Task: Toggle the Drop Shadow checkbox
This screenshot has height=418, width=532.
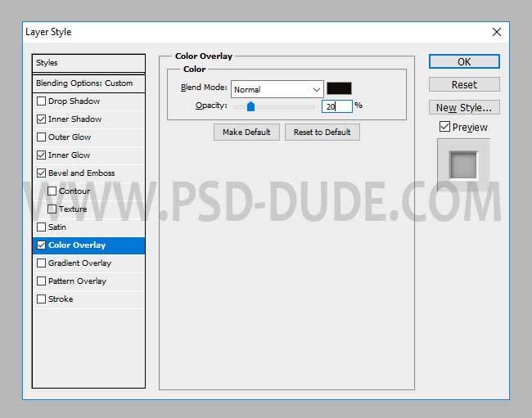Action: click(42, 101)
